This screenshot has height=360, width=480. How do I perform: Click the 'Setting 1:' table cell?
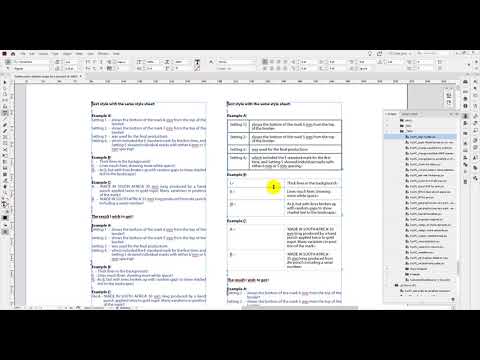pyautogui.click(x=238, y=126)
